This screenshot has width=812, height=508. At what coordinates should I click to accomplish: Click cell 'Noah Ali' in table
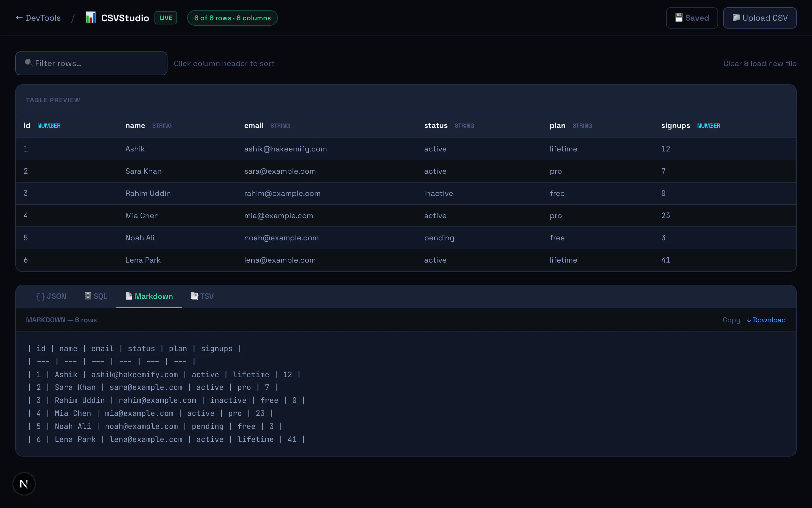tap(140, 237)
